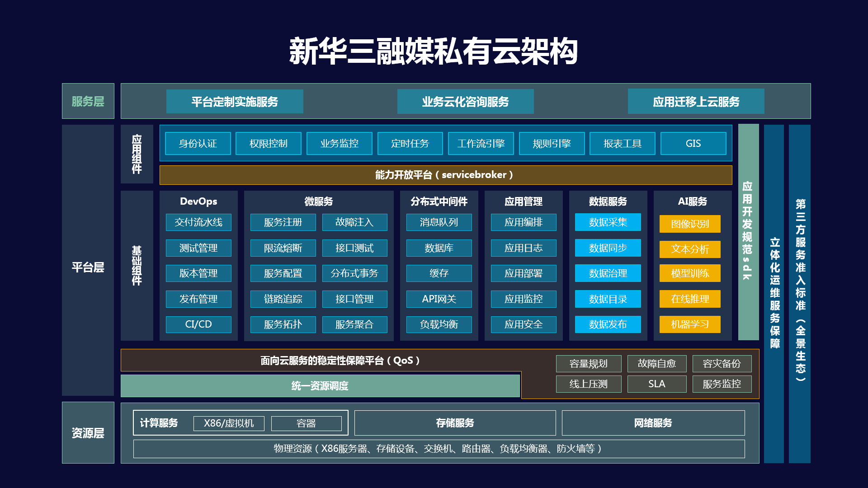Click the 应用日志 box

click(x=524, y=248)
